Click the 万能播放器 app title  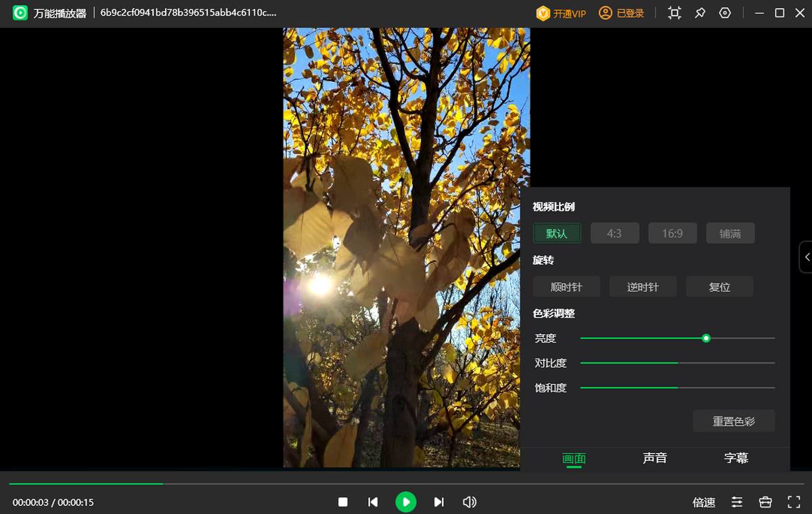coord(60,14)
